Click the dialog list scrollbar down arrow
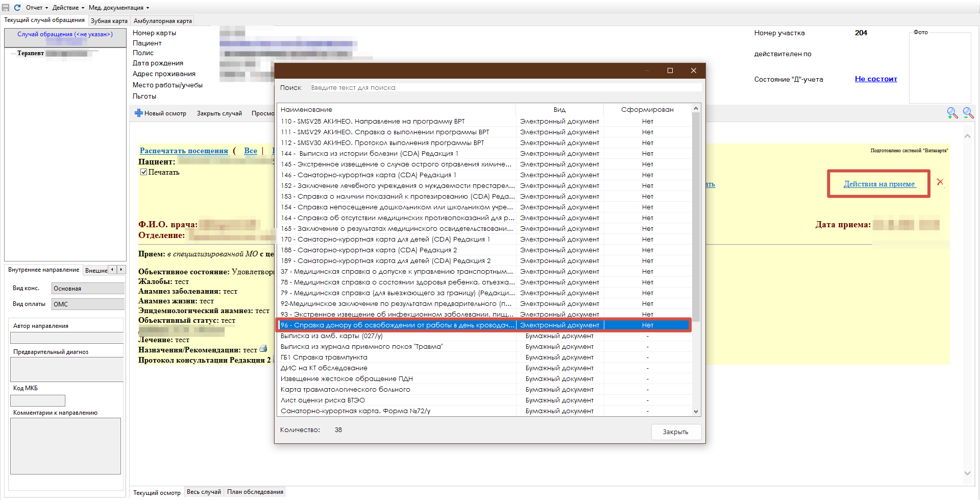The height and width of the screenshot is (500, 980). [696, 411]
